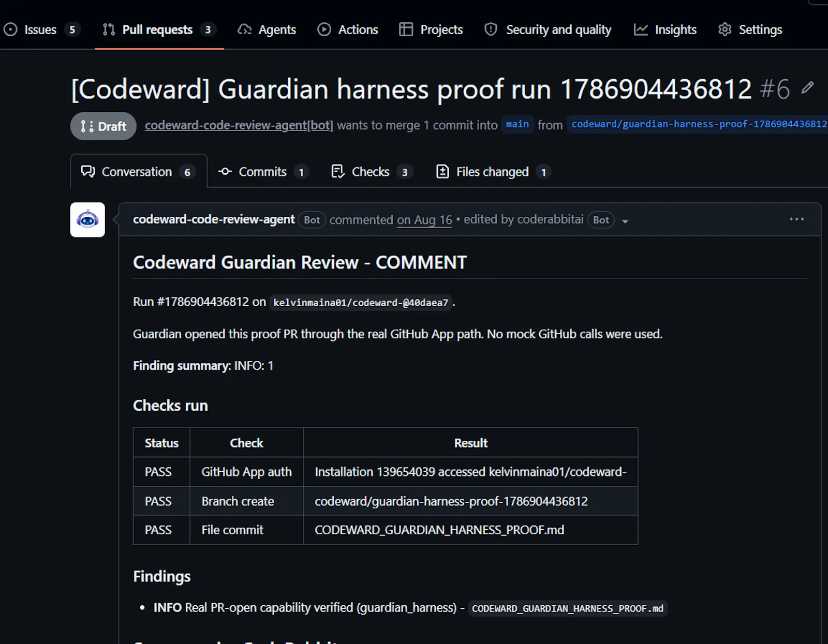828x644 pixels.
Task: Switch to the Files changed tab
Action: point(493,172)
